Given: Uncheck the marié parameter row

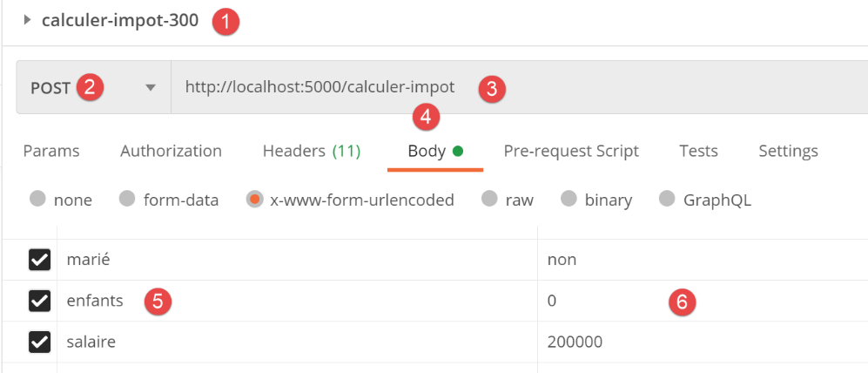Looking at the screenshot, I should point(39,260).
